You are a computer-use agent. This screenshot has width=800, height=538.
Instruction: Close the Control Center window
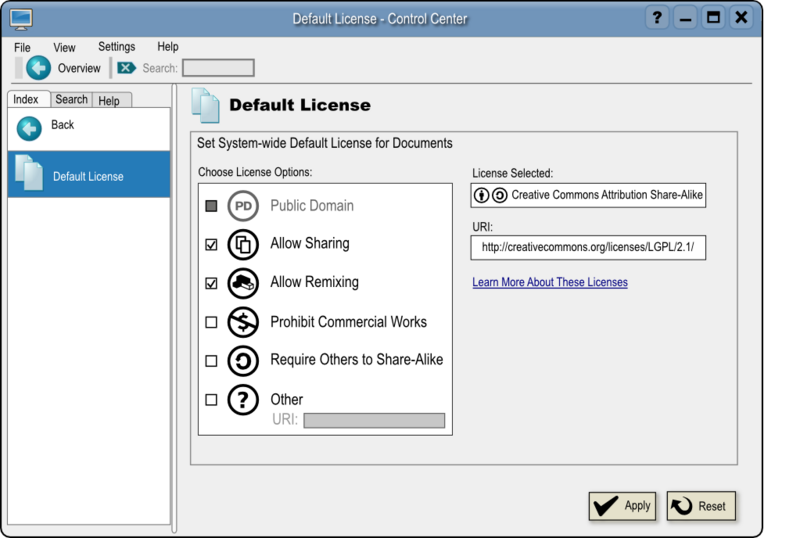click(741, 18)
